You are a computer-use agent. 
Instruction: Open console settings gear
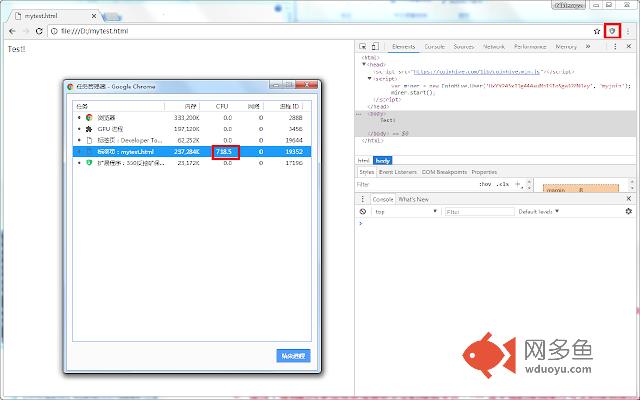[x=629, y=211]
